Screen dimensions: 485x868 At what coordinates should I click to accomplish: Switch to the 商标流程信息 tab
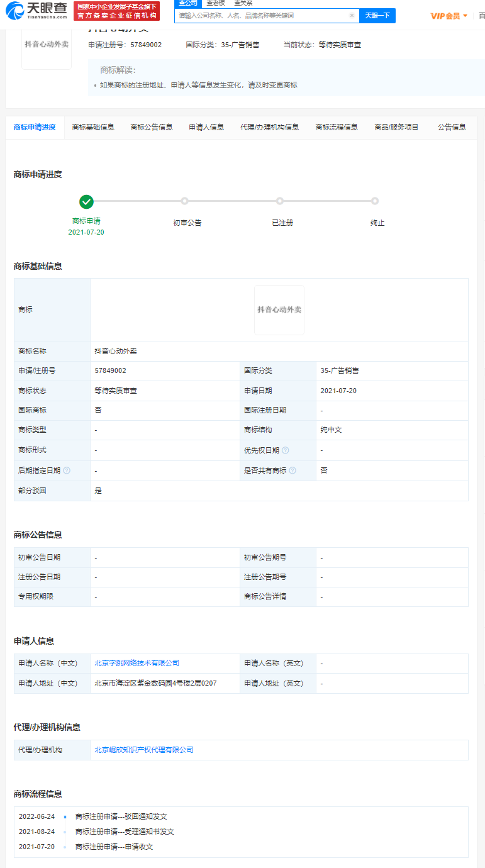click(x=337, y=127)
